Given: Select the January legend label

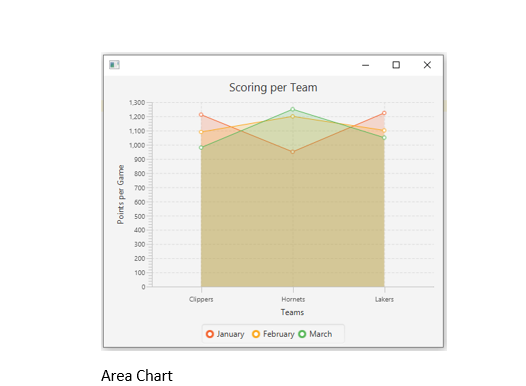Looking at the screenshot, I should tap(230, 334).
